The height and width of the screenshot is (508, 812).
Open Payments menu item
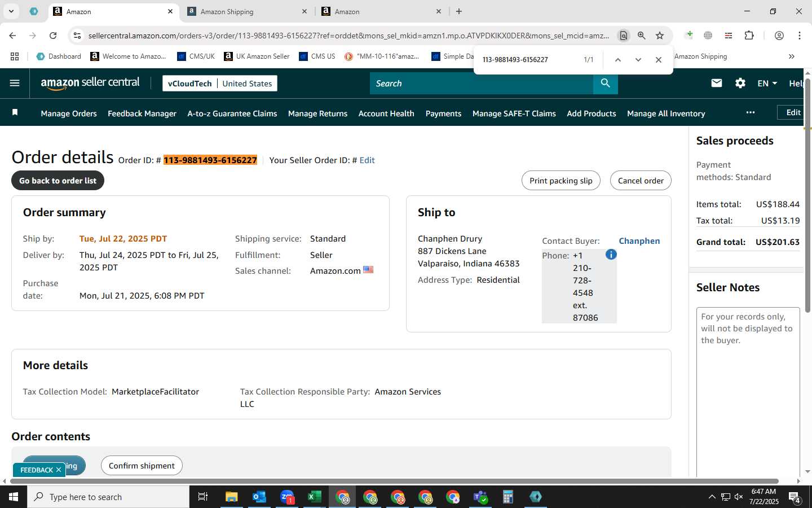pyautogui.click(x=443, y=113)
